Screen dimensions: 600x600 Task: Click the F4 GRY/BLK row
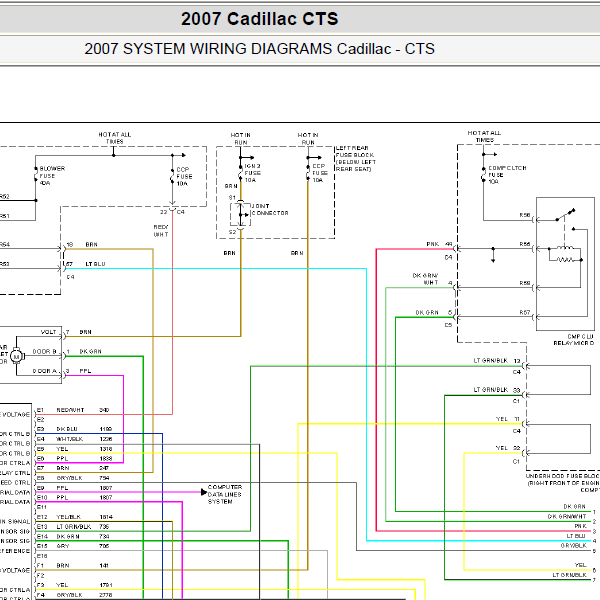[x=74, y=595]
